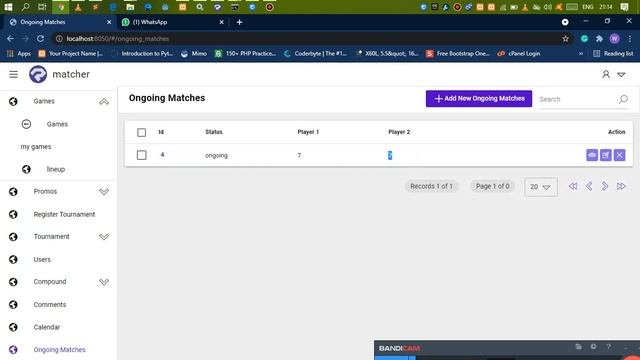This screenshot has width=640, height=360.
Task: Open Free Bootstrap One bookmark
Action: point(458,53)
